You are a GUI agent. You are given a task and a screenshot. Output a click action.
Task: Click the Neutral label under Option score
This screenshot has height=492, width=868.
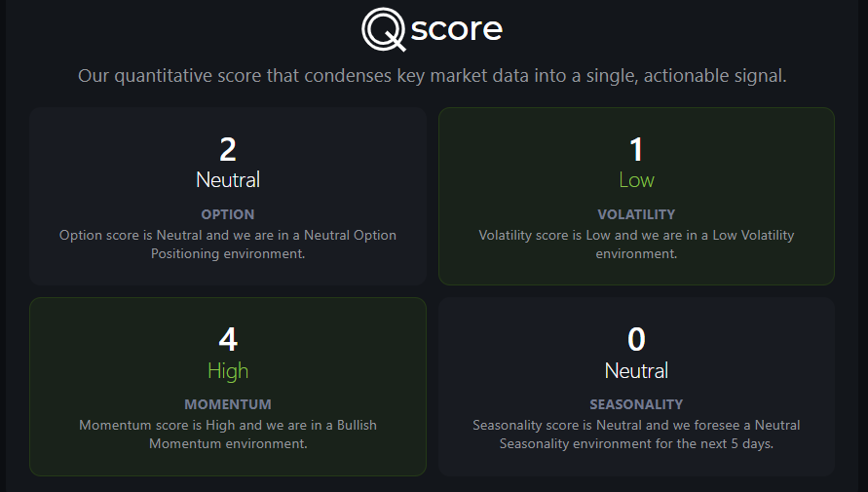(x=228, y=180)
